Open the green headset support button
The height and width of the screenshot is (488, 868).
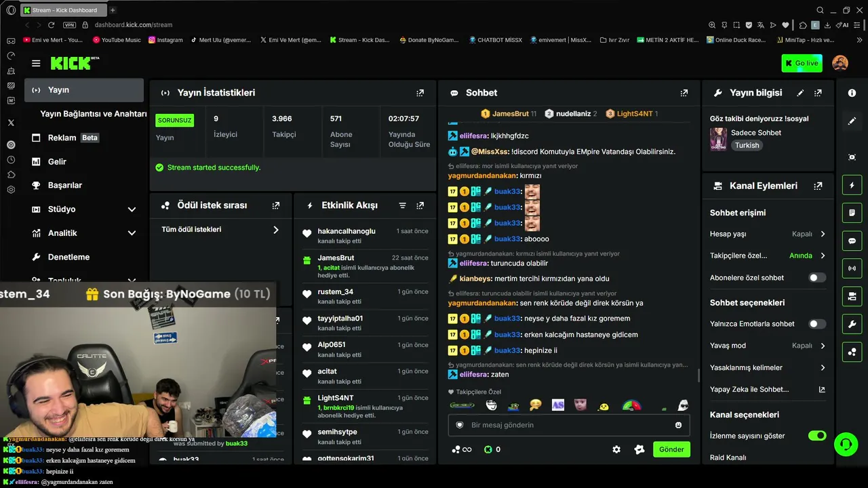tap(846, 445)
